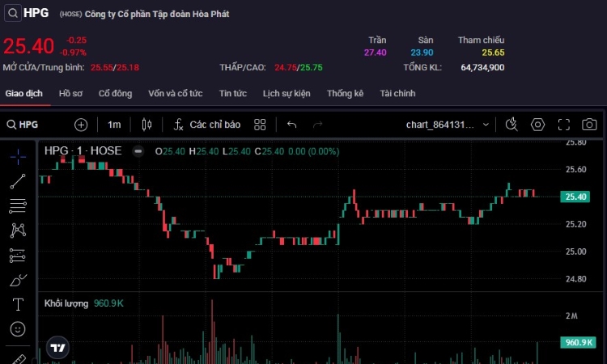This screenshot has height=364, width=607.
Task: Select the trend line drawing tool
Action: 18,181
